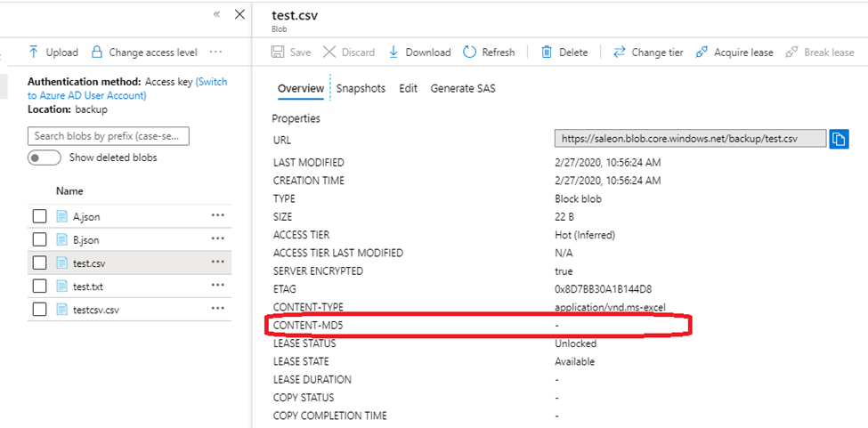Click the LAST MODIFIED date value
The height and width of the screenshot is (428, 868).
click(x=607, y=163)
